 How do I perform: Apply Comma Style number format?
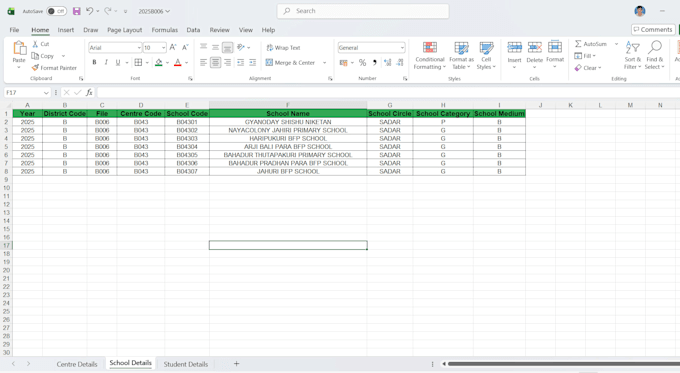coord(375,62)
